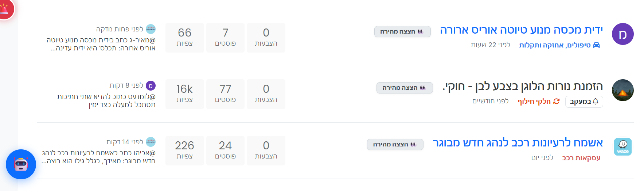This screenshot has width=644, height=191.
Task: Click the large purple 'מ' author avatar
Action: coord(622,34)
